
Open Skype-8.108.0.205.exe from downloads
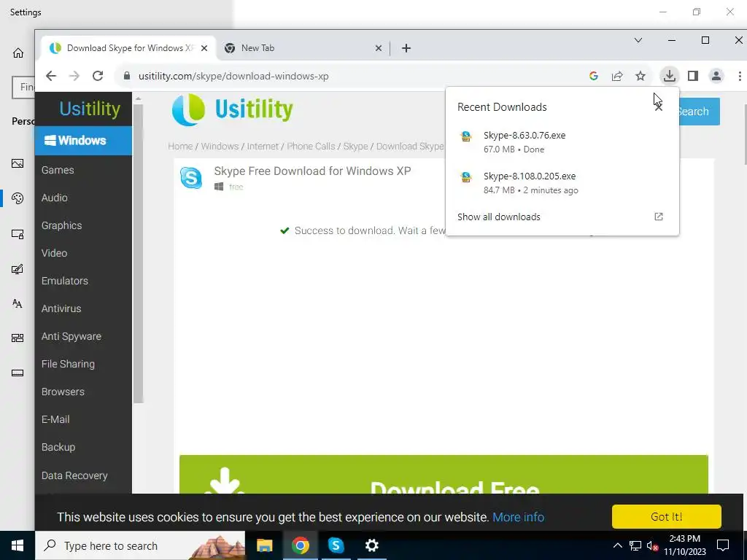point(562,183)
